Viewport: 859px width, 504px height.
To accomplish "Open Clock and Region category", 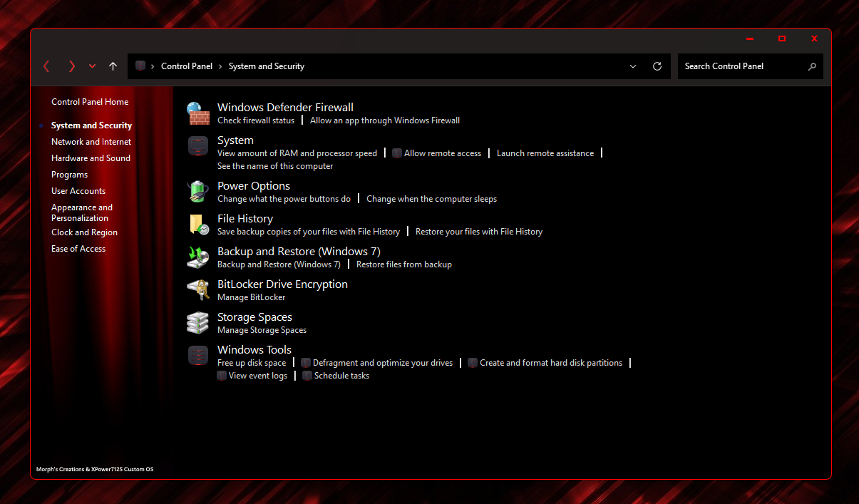I will click(84, 232).
